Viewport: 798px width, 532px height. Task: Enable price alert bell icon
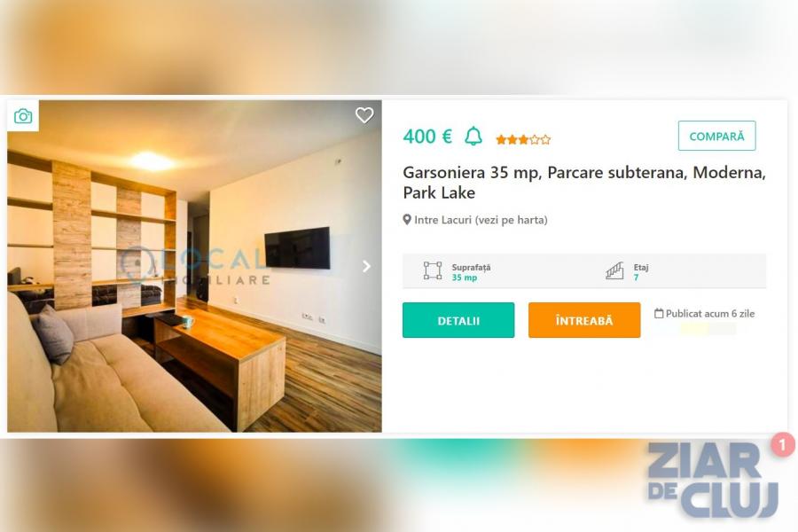tap(473, 136)
